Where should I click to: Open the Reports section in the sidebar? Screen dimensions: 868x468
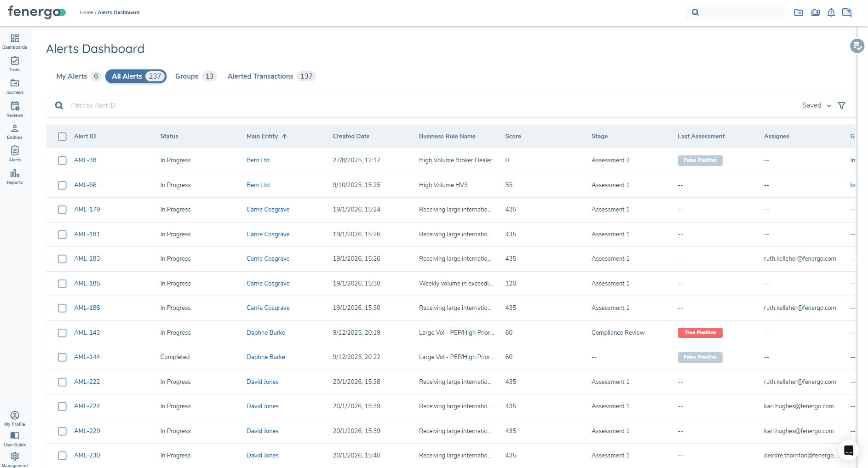[x=14, y=177]
